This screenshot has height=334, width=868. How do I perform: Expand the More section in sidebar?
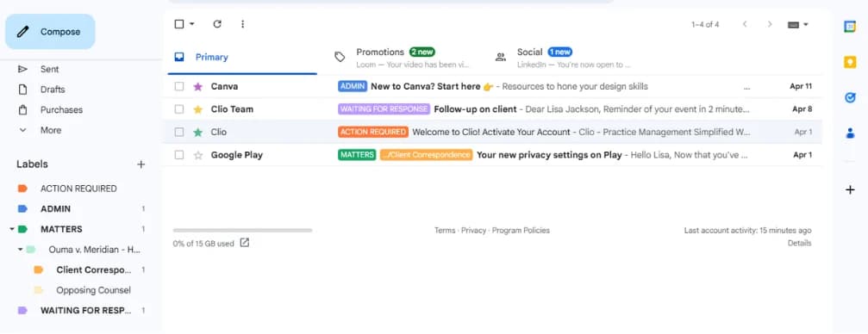pos(50,131)
